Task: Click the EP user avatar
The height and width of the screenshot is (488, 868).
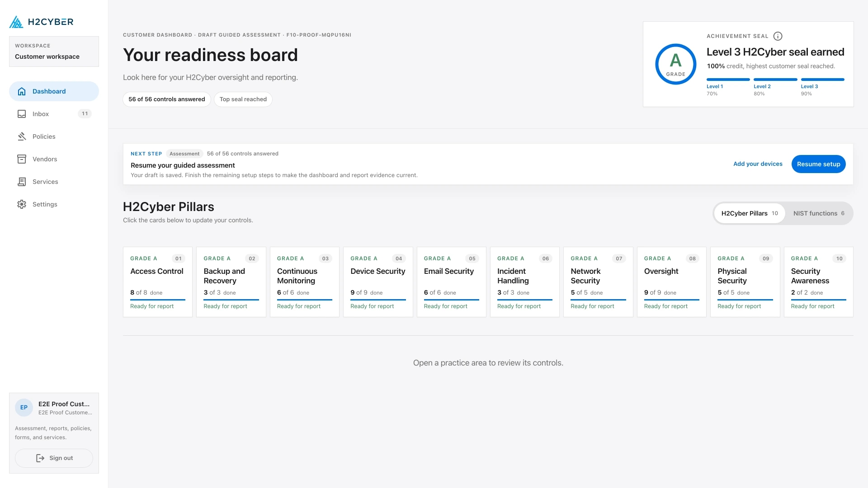Action: pos(24,408)
